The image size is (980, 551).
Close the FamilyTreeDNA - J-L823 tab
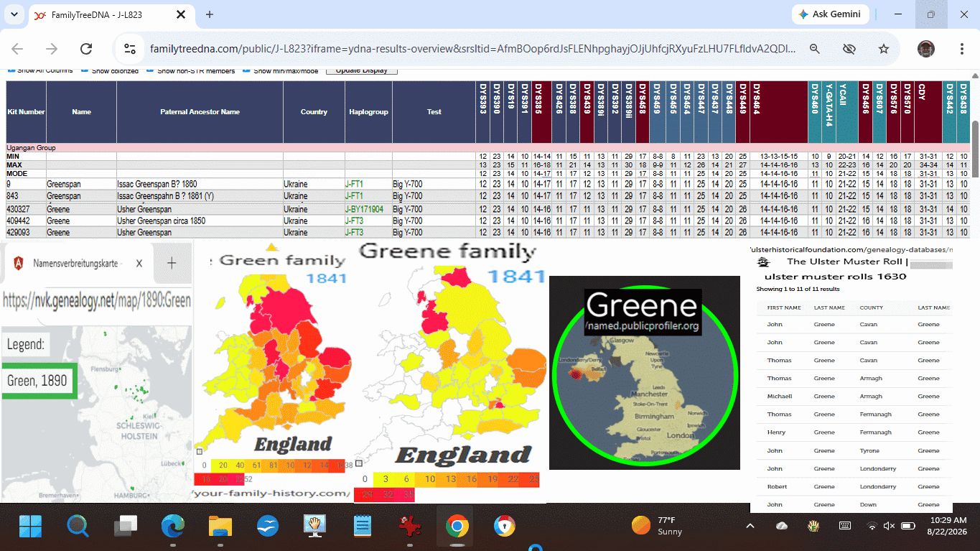(180, 14)
